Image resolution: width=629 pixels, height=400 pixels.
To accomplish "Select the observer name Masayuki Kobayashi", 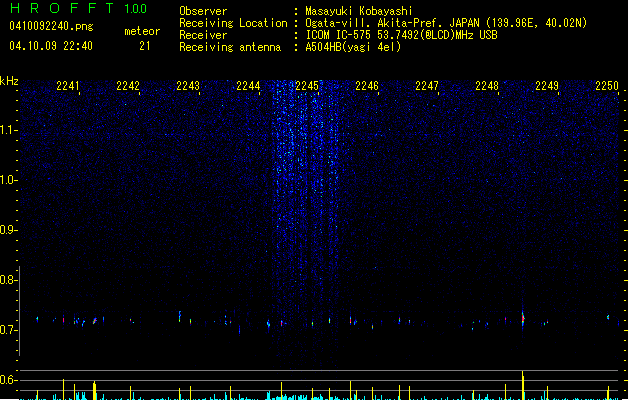I will (x=359, y=11).
